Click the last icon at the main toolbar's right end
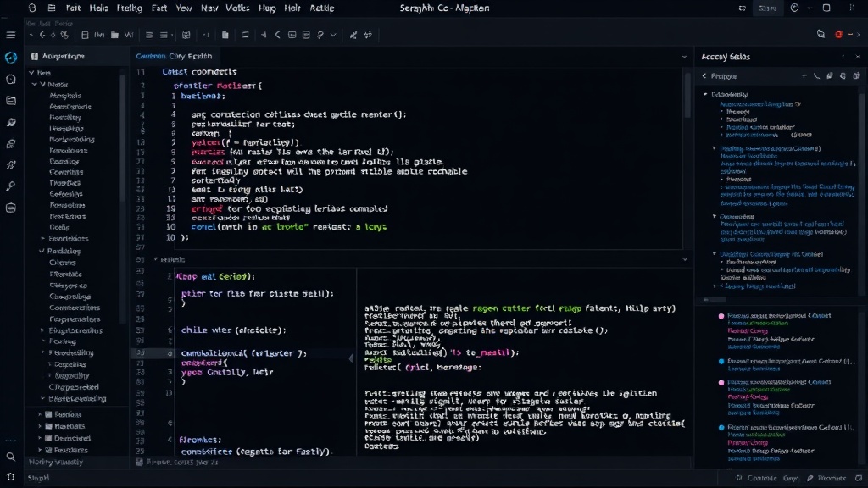This screenshot has width=868, height=488. [368, 35]
